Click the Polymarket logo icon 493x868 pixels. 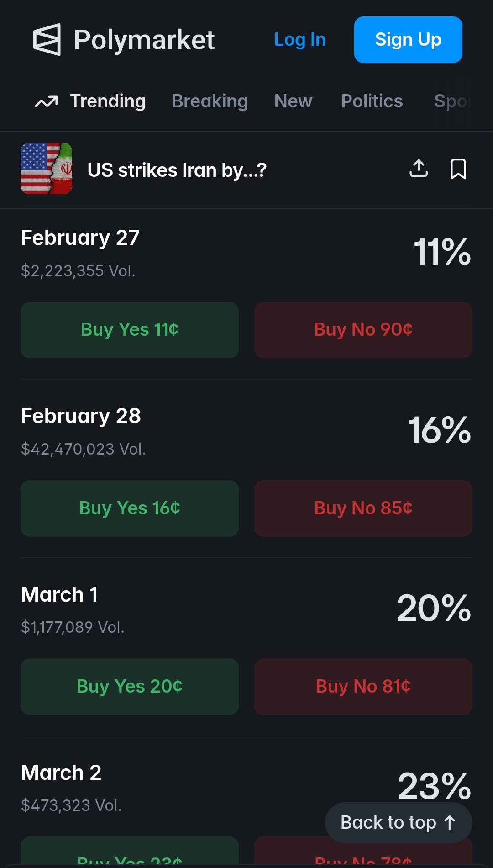47,40
